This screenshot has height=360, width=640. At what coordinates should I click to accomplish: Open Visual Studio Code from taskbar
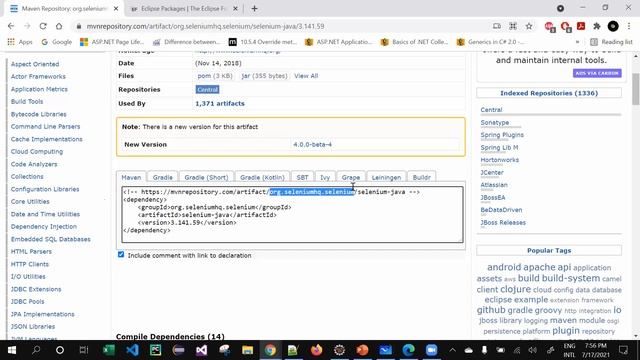click(x=132, y=350)
